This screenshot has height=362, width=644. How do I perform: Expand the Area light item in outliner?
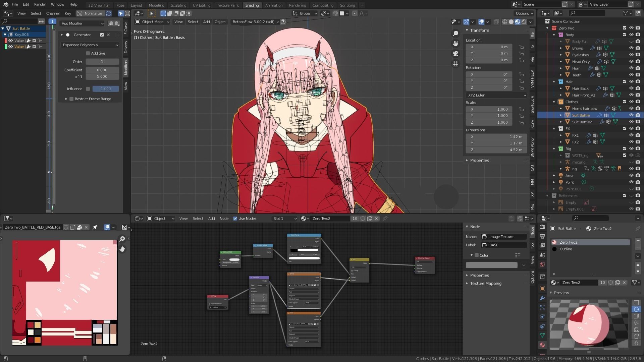coord(554,176)
